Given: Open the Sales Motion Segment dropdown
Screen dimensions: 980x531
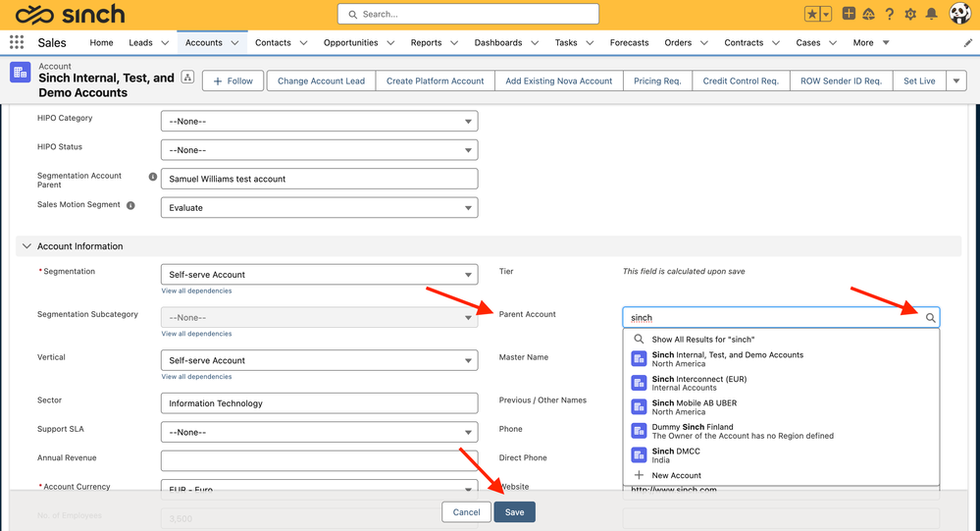Looking at the screenshot, I should [x=320, y=208].
